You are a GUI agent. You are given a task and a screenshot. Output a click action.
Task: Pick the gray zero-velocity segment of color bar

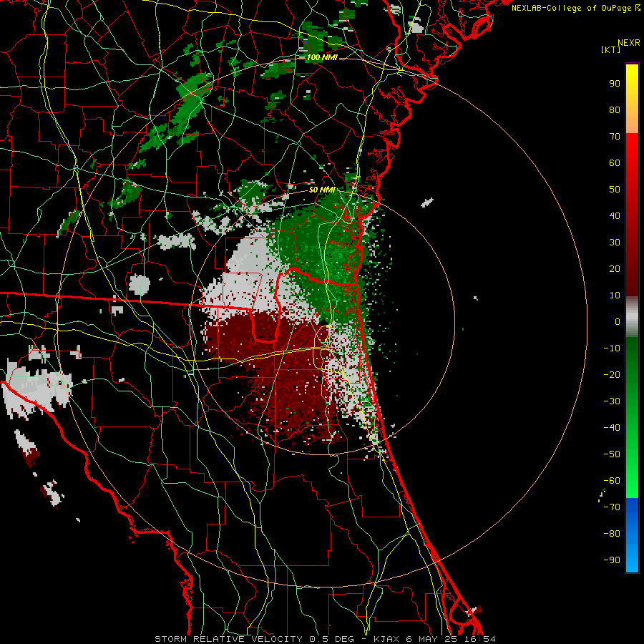pos(632,317)
